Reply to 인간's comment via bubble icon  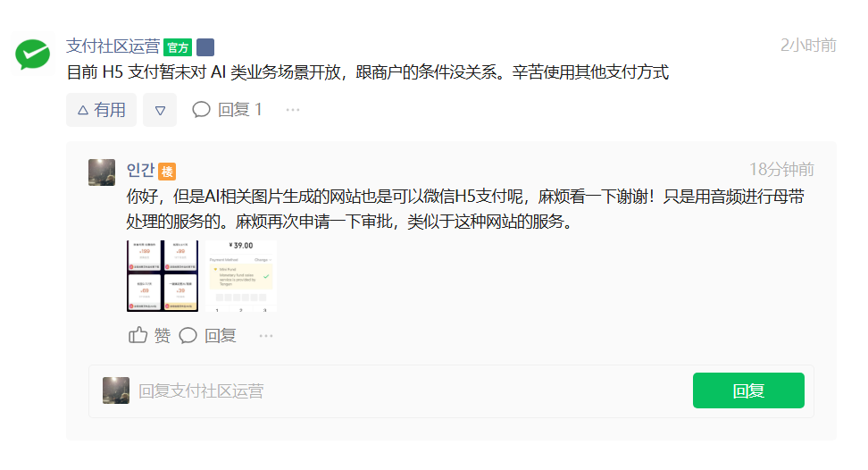[x=207, y=335]
